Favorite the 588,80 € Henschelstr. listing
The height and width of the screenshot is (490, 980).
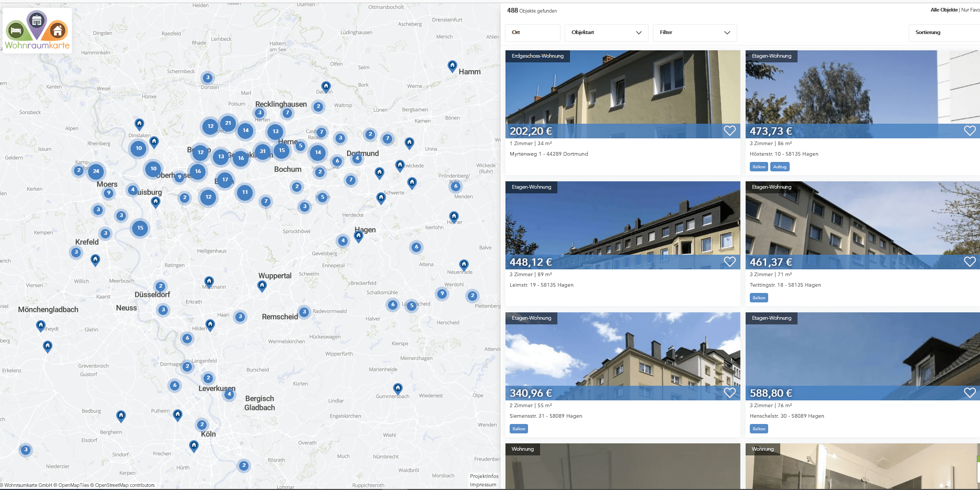point(970,393)
